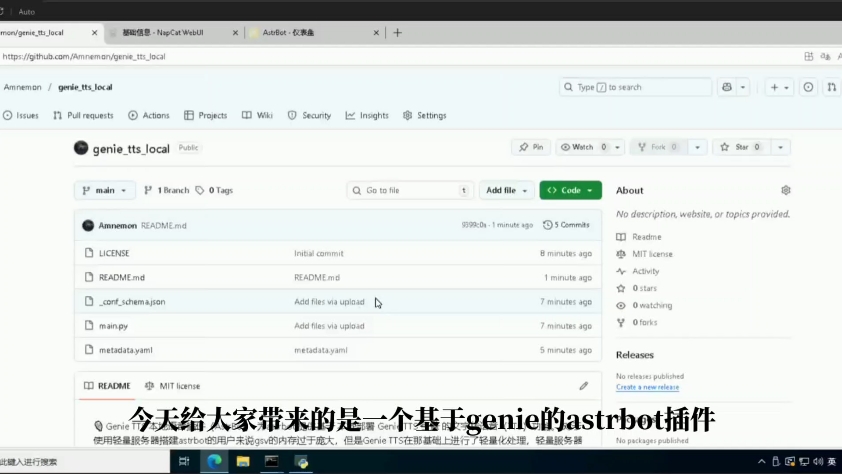This screenshot has height=474, width=842.
Task: Click the Pin repository button
Action: tap(531, 147)
